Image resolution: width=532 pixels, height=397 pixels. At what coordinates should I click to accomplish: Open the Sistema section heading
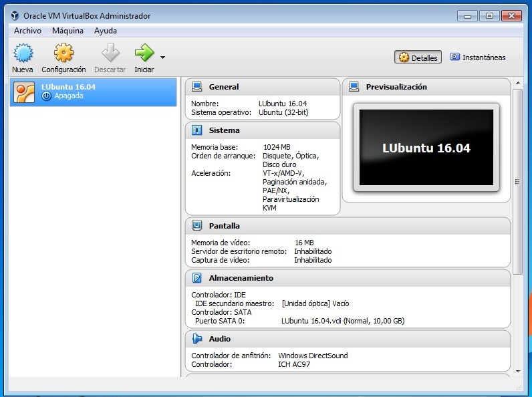225,130
